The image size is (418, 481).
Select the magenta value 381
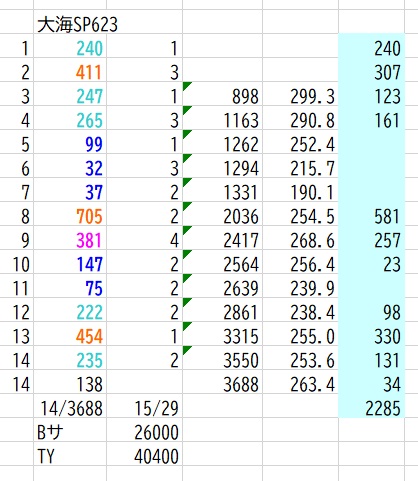point(89,241)
